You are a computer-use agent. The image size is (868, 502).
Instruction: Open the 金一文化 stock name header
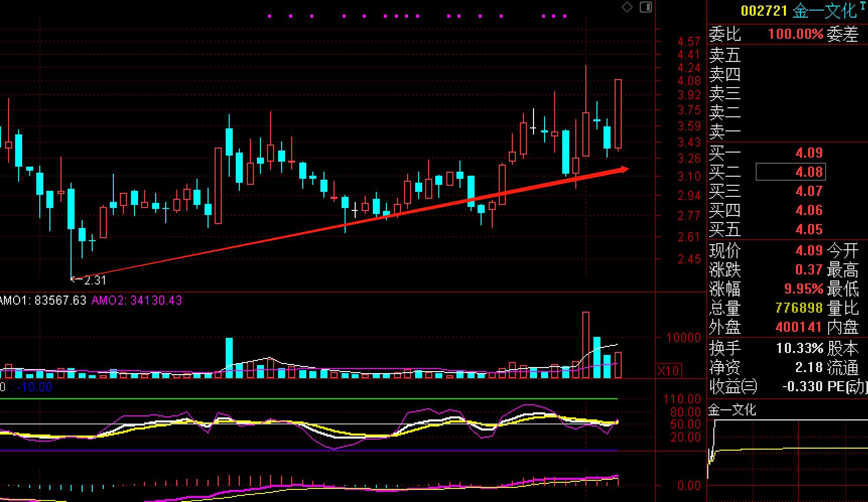tap(824, 11)
